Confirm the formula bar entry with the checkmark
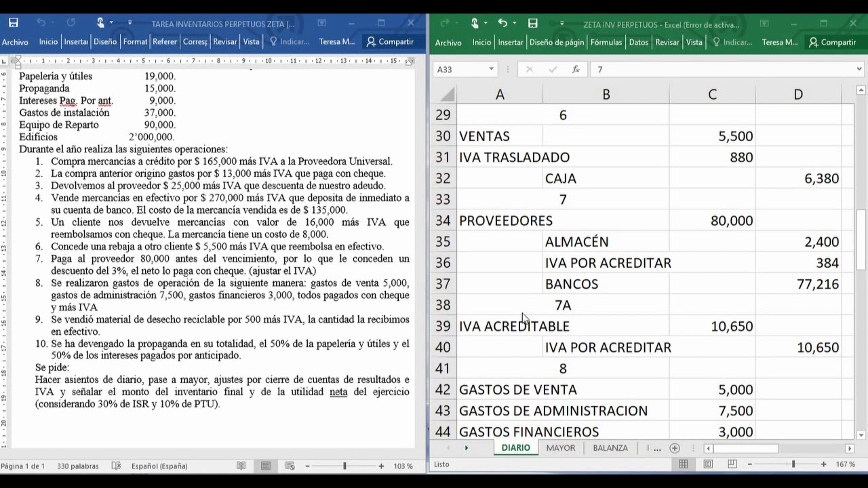 click(553, 69)
